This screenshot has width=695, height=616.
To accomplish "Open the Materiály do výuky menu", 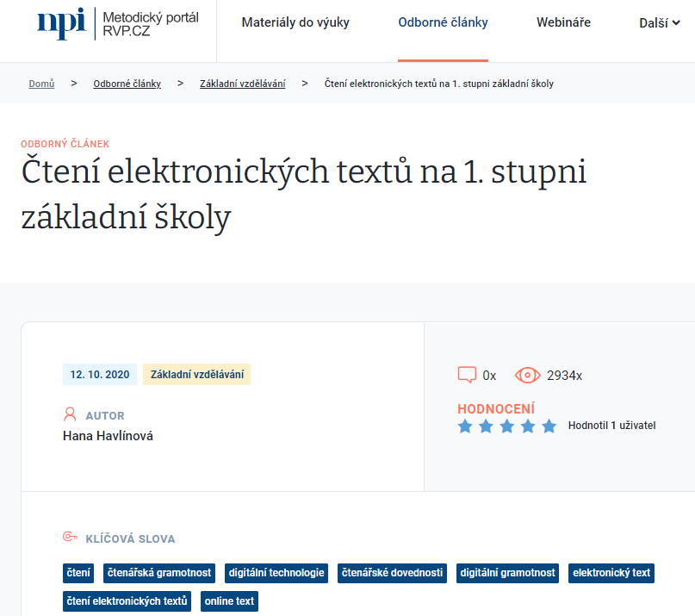I will click(x=295, y=23).
